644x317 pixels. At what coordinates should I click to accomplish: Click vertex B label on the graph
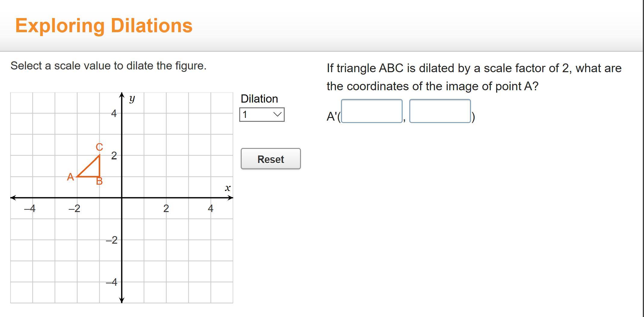(99, 181)
